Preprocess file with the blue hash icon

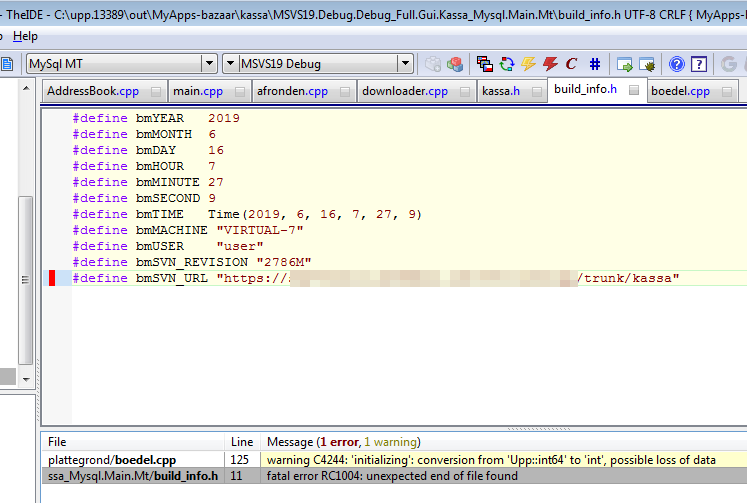tap(595, 64)
